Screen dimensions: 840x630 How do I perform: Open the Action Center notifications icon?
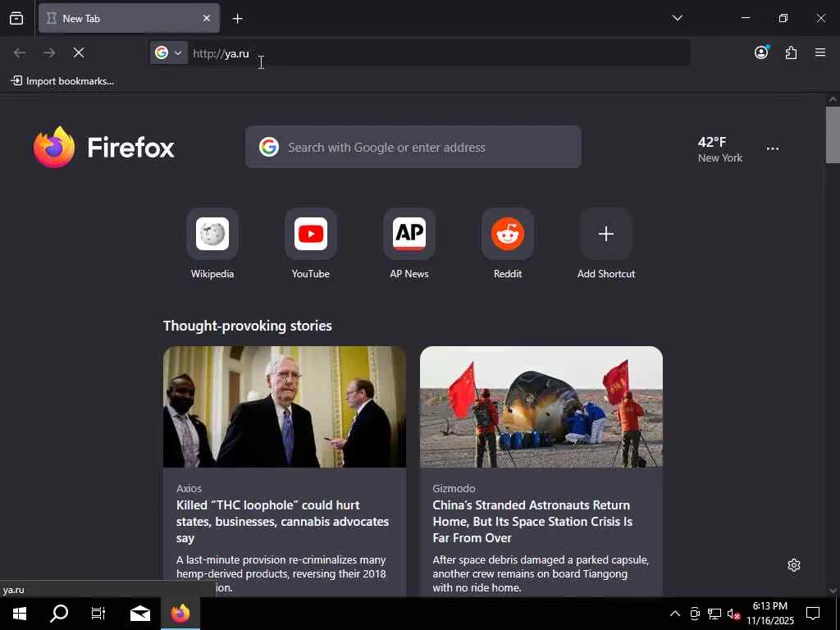(813, 614)
